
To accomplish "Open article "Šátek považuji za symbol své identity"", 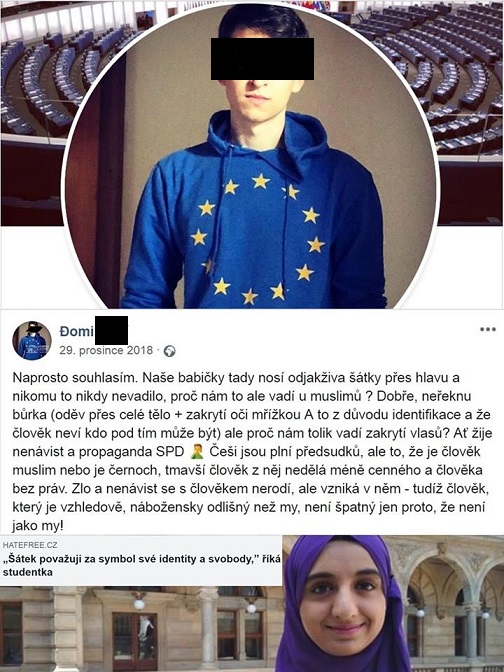I will tap(142, 559).
